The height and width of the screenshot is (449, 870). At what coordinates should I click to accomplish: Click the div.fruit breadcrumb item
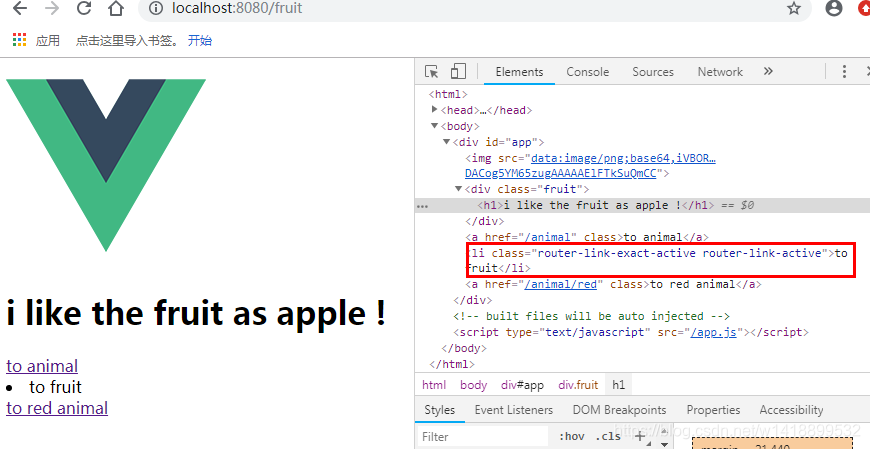[578, 385]
